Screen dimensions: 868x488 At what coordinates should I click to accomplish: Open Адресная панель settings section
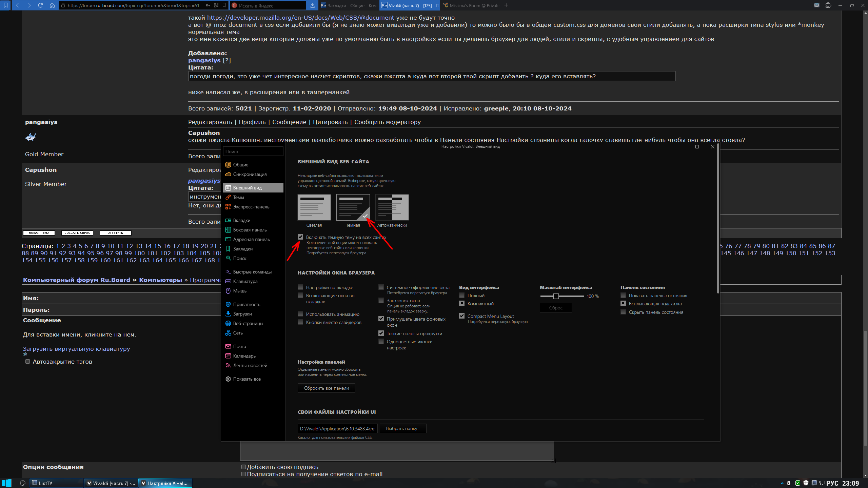tap(253, 239)
